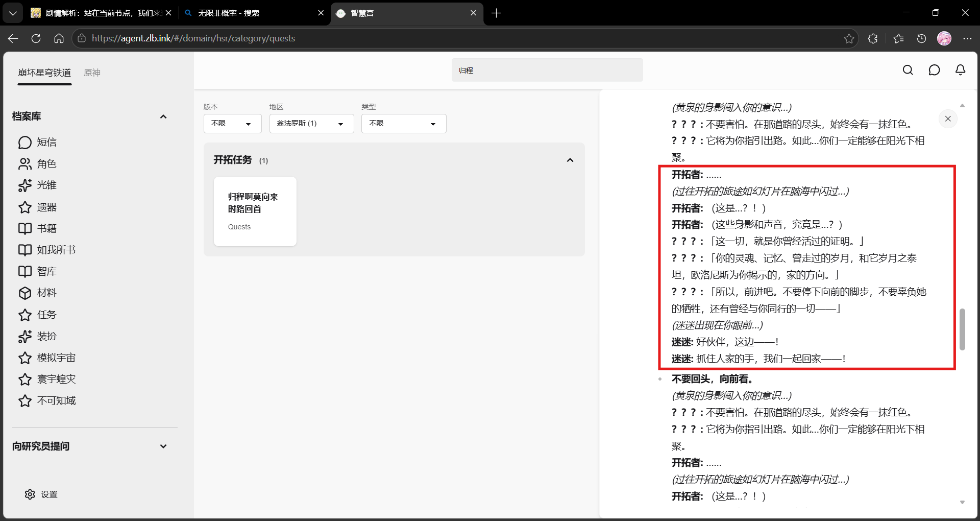Click the detail panel scroll down arrow
980x521 pixels.
tap(962, 503)
